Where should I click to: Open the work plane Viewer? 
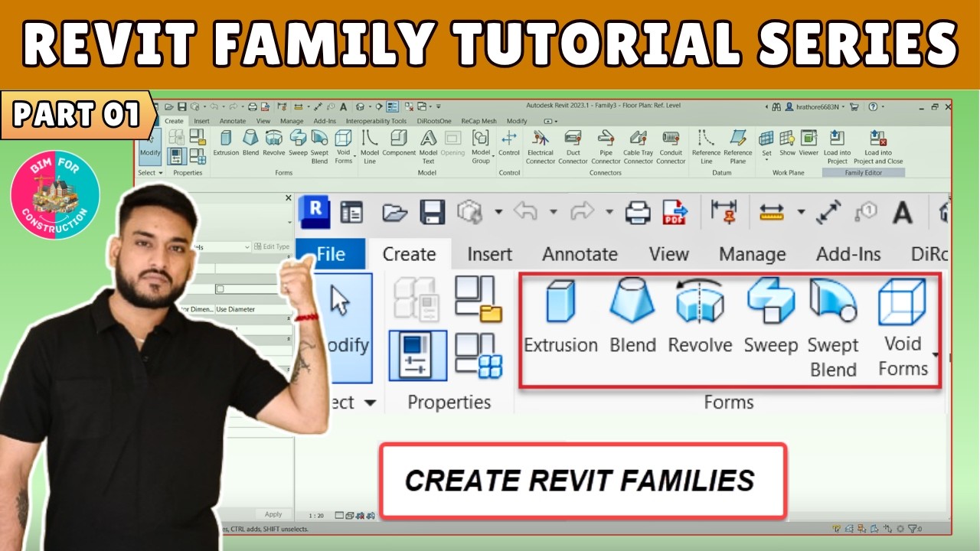(x=808, y=143)
